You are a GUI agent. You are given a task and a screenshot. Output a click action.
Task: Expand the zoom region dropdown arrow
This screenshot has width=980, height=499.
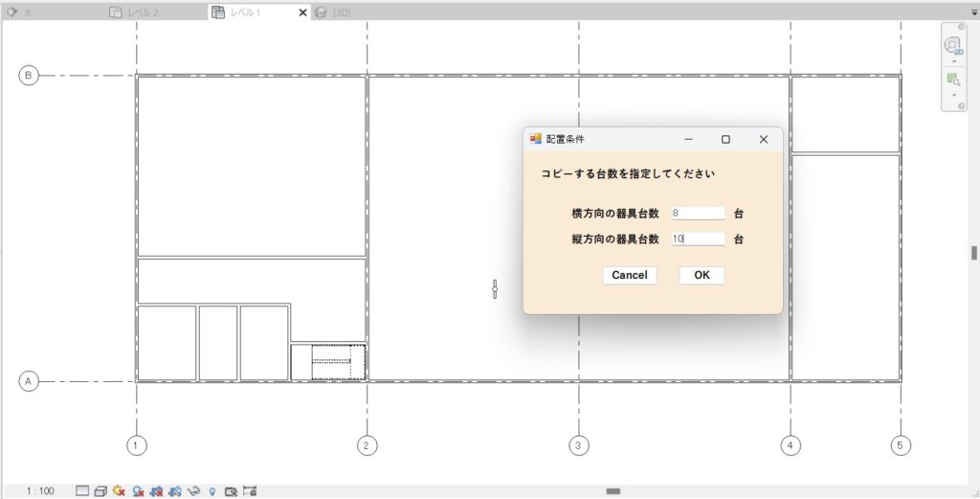pyautogui.click(x=953, y=96)
